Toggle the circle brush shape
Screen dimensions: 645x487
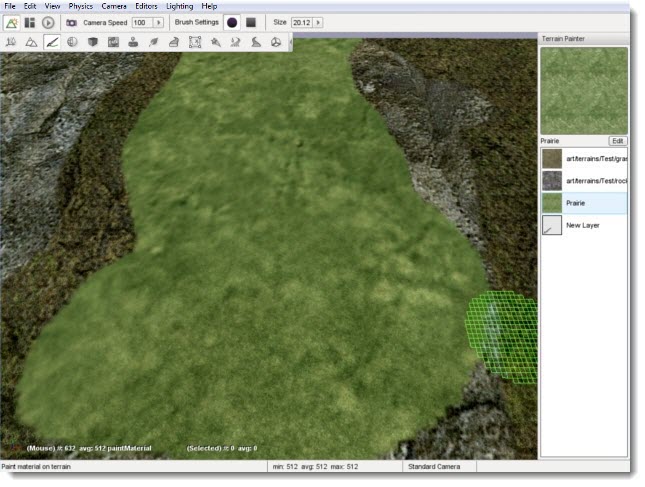tap(232, 22)
